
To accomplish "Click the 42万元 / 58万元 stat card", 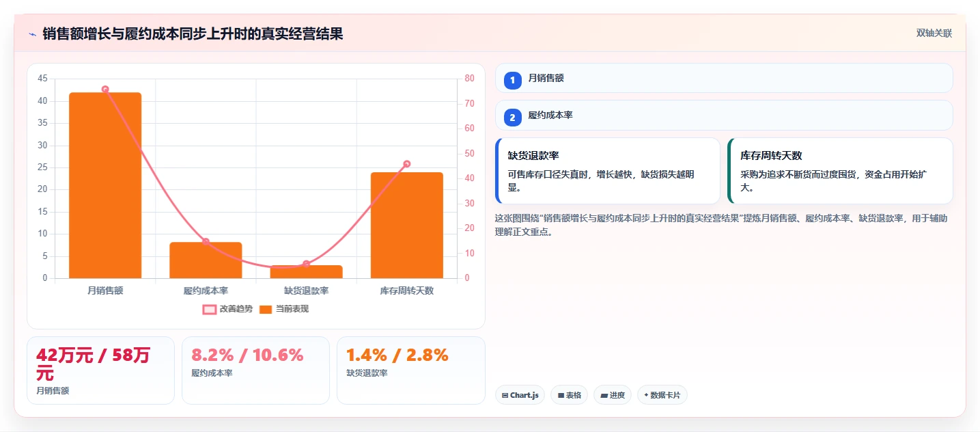I will [100, 370].
